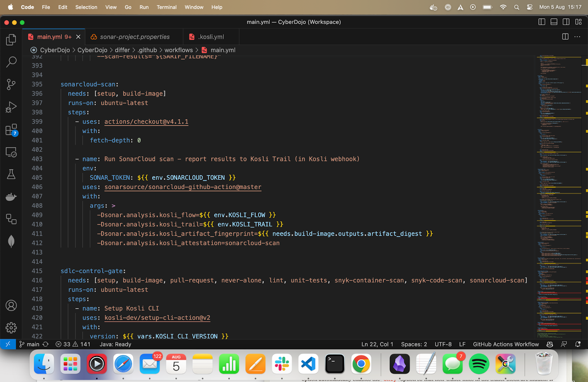
Task: Open errors and warnings count 33 / 141
Action: [x=73, y=344]
